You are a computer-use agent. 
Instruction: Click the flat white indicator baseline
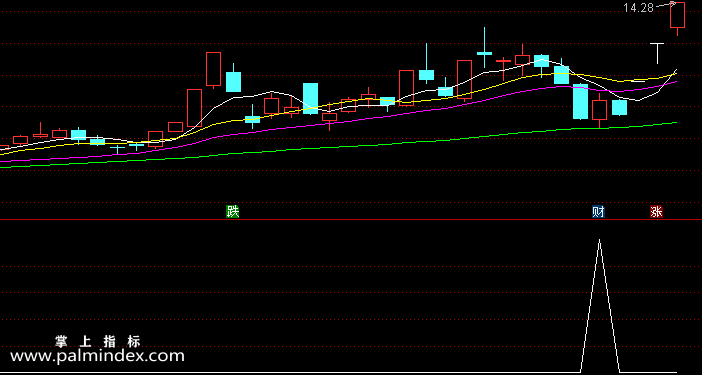point(291,373)
